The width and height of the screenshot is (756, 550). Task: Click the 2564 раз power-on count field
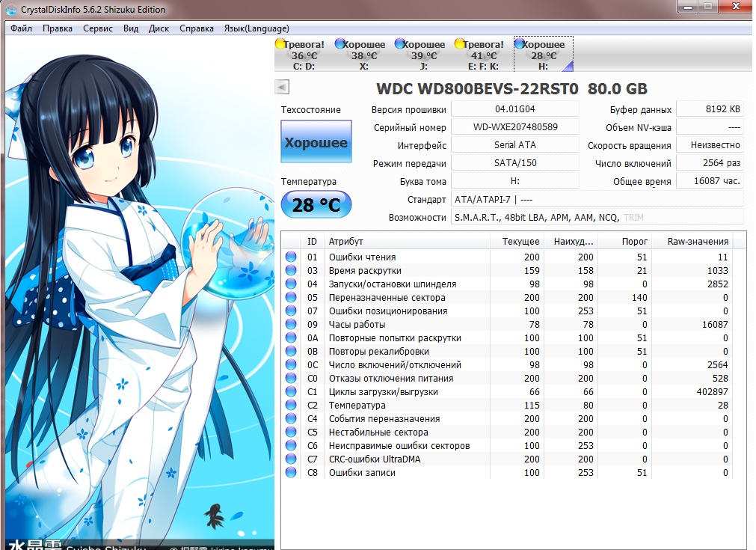[x=710, y=163]
